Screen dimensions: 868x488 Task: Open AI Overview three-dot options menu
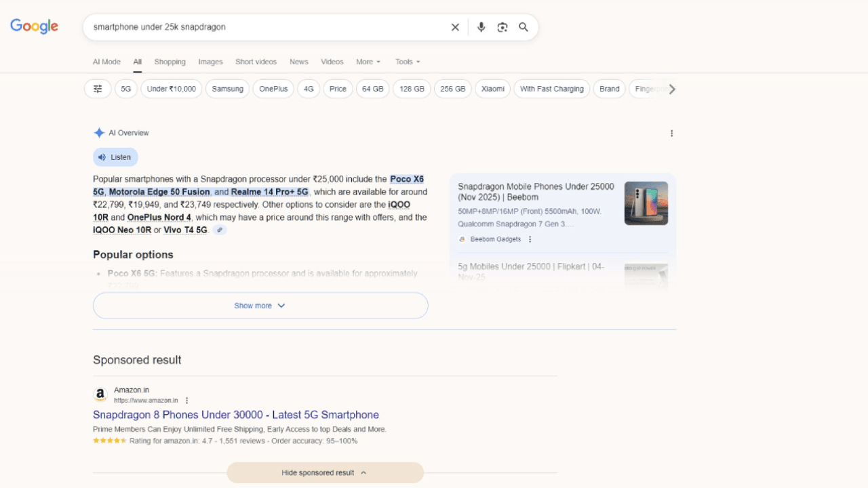[x=671, y=134]
